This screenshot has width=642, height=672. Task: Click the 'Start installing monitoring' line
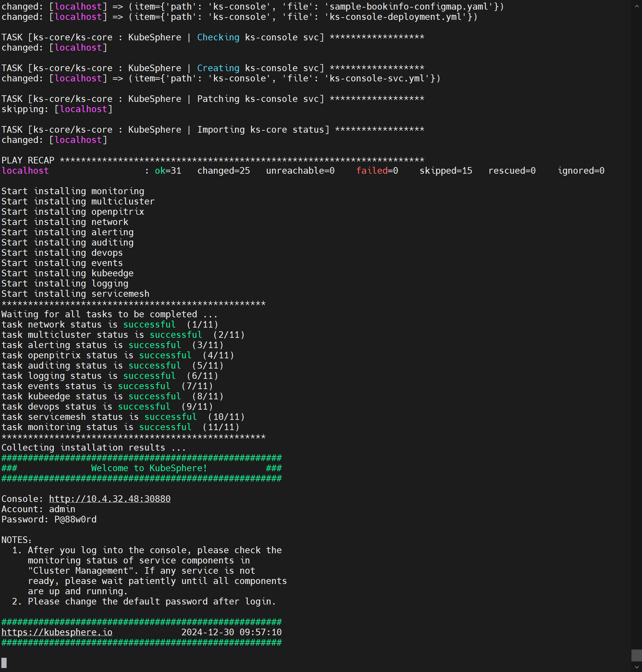73,191
